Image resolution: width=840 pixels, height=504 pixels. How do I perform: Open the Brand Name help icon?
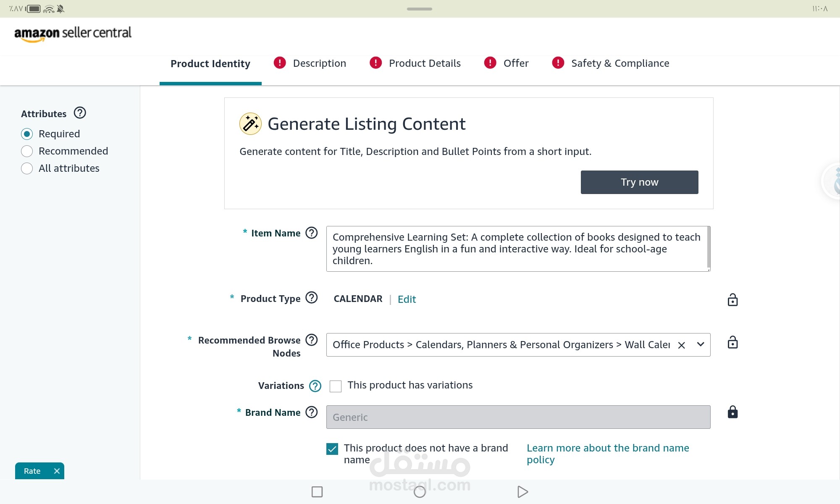click(x=311, y=412)
